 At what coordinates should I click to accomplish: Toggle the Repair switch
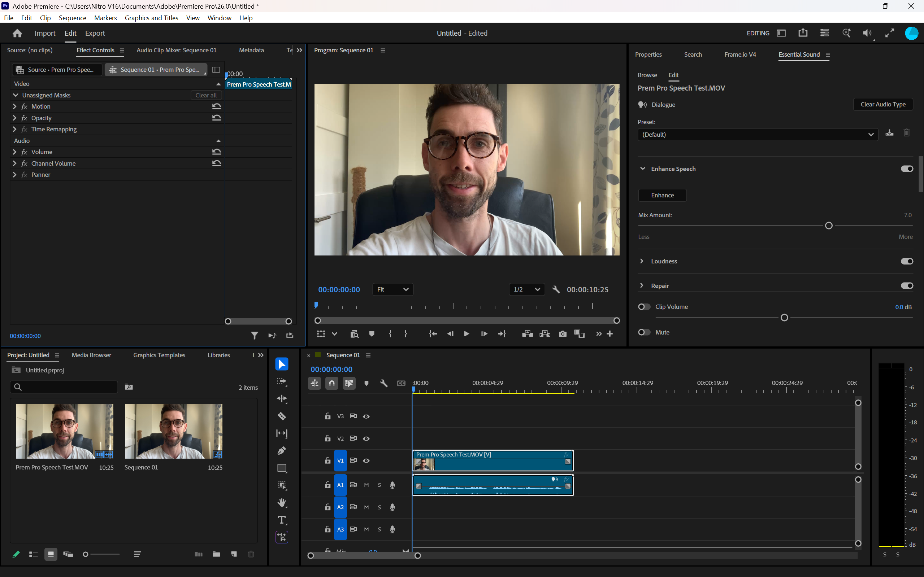pos(907,286)
